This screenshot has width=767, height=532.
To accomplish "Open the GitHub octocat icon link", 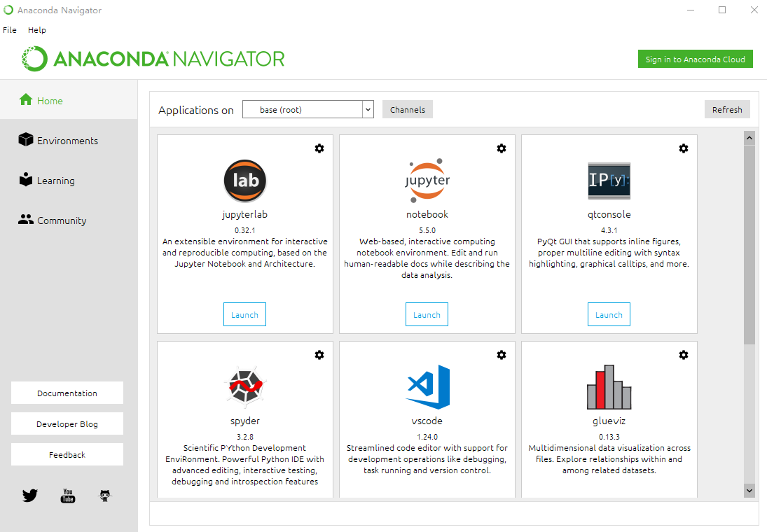I will (104, 496).
